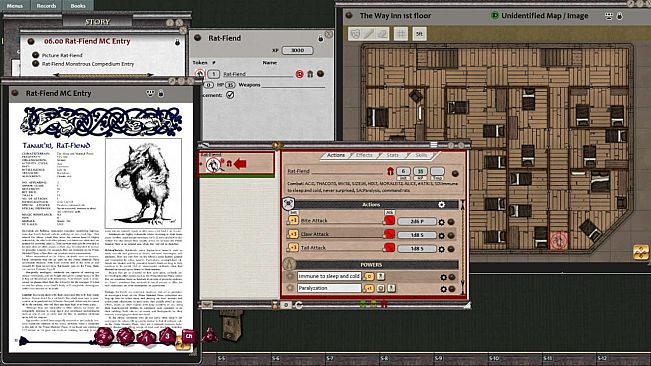Switch to the Effects tab
This screenshot has width=651, height=366.
[x=364, y=155]
